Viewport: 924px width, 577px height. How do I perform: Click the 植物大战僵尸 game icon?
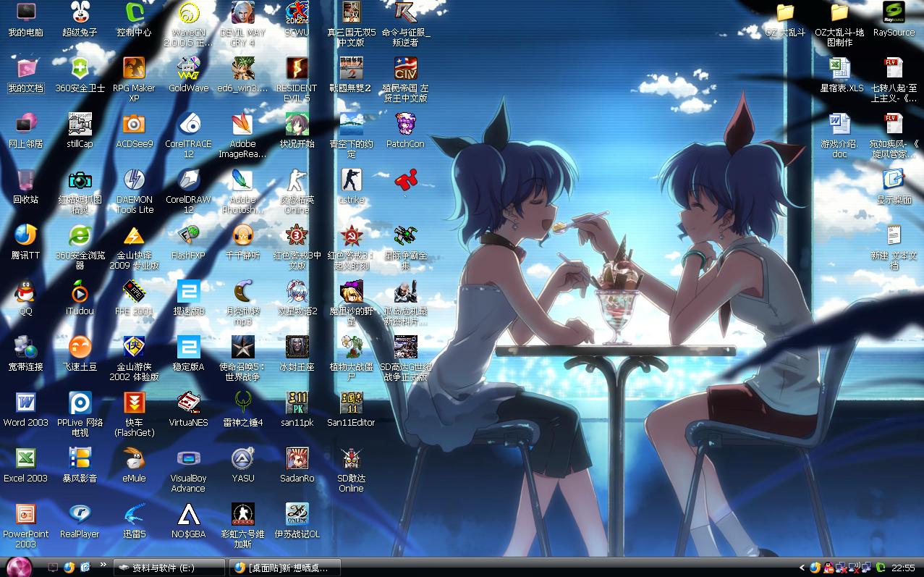(351, 358)
